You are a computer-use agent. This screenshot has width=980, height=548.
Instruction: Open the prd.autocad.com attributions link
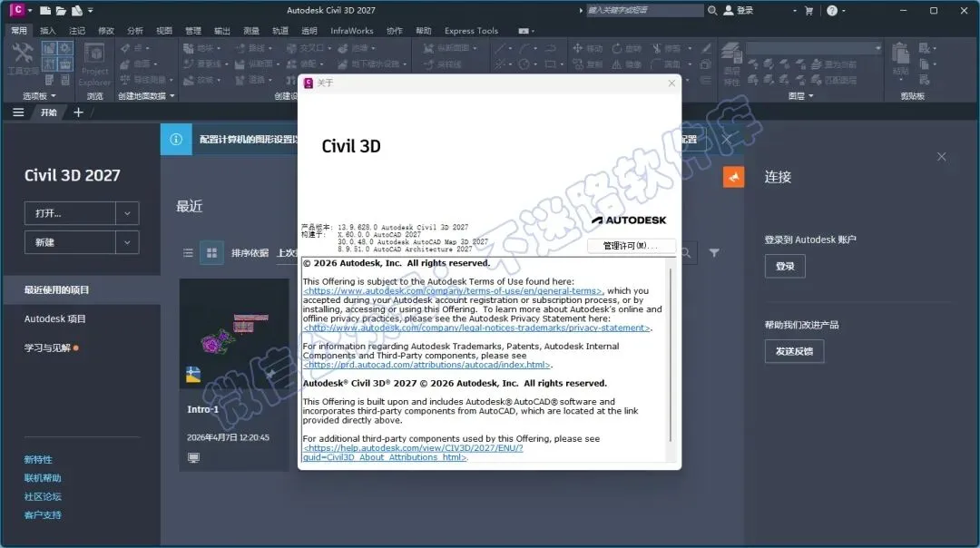click(x=426, y=365)
